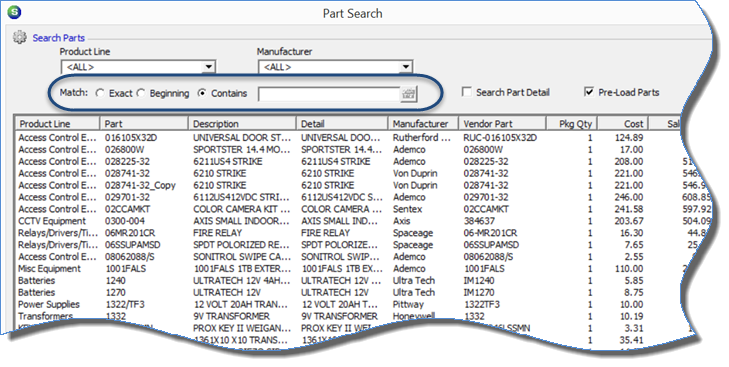The image size is (729, 367).
Task: Click the Search Parts gear icon
Action: [20, 38]
